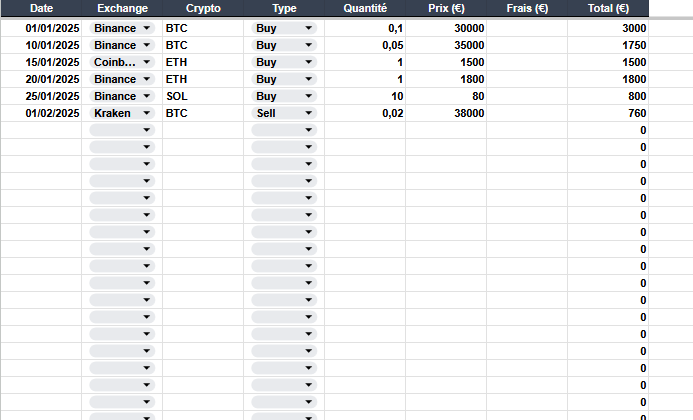Screen dimensions: 693x420
Task: Select the quantity cell containing 0,05
Action: click(x=365, y=46)
